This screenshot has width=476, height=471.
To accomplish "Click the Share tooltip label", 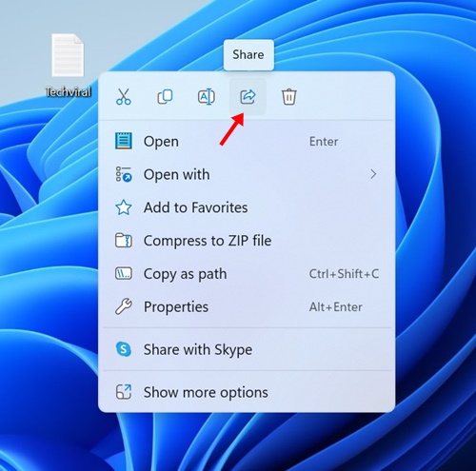I will coord(248,54).
